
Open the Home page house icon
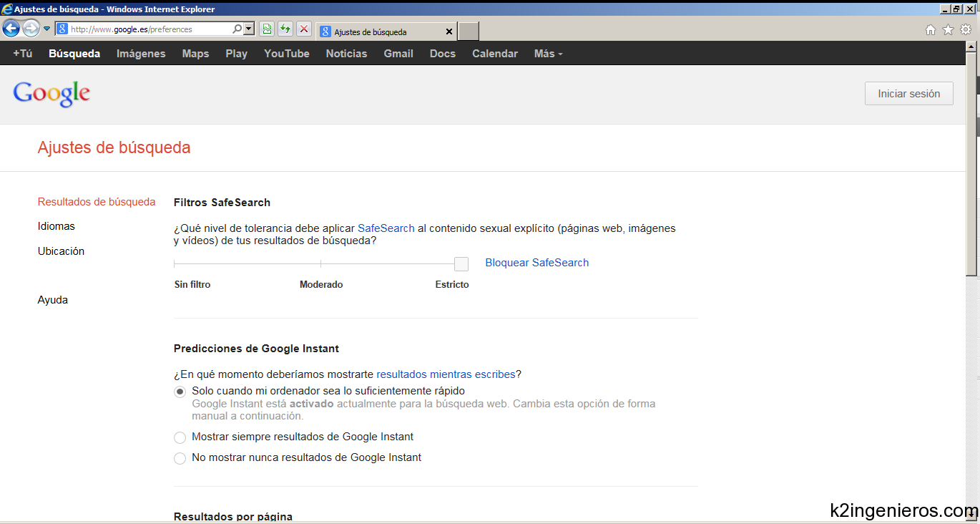coord(931,30)
